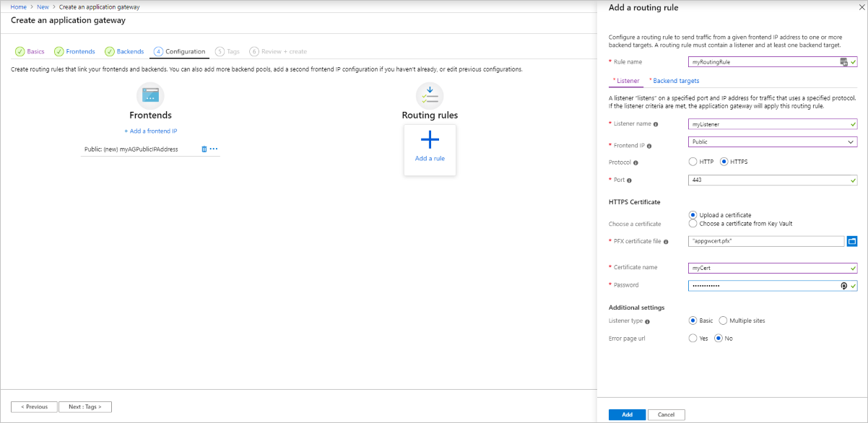Enable error page url with Yes
This screenshot has height=423, width=868.
(693, 338)
